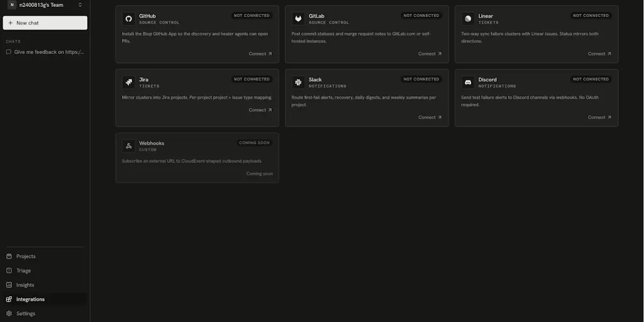
Task: Click 'Route first-fail alerts' Slack description
Action: [364, 101]
